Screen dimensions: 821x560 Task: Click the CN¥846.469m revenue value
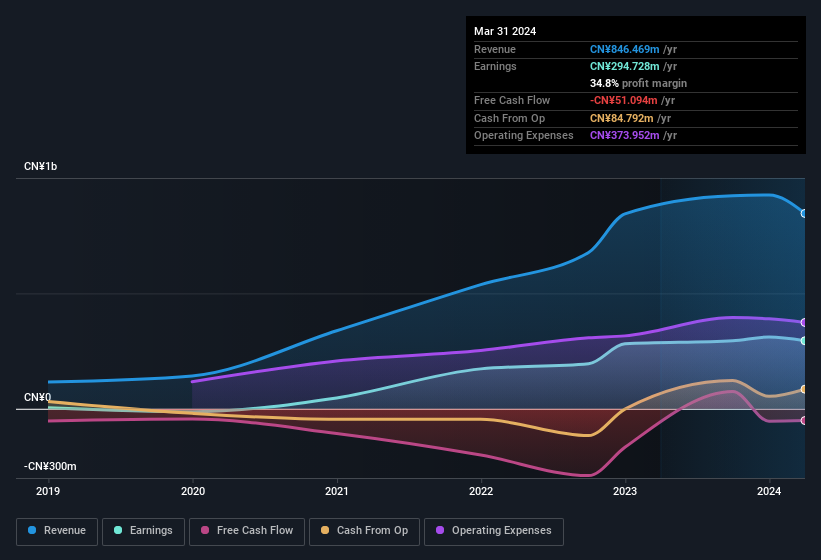624,49
